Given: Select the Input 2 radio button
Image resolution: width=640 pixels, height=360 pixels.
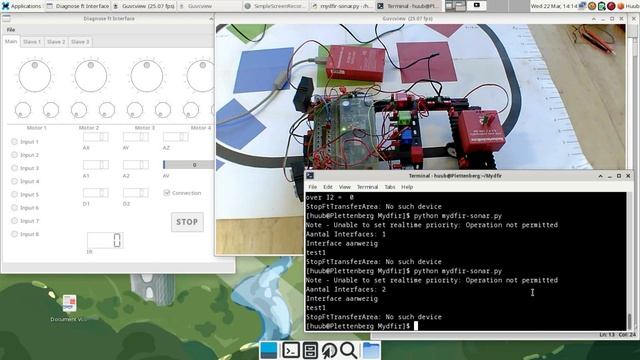Looking at the screenshot, I should (x=14, y=155).
